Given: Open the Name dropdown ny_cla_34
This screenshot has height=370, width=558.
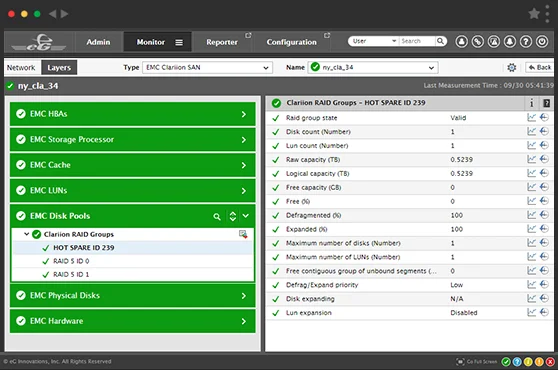Looking at the screenshot, I should point(373,67).
